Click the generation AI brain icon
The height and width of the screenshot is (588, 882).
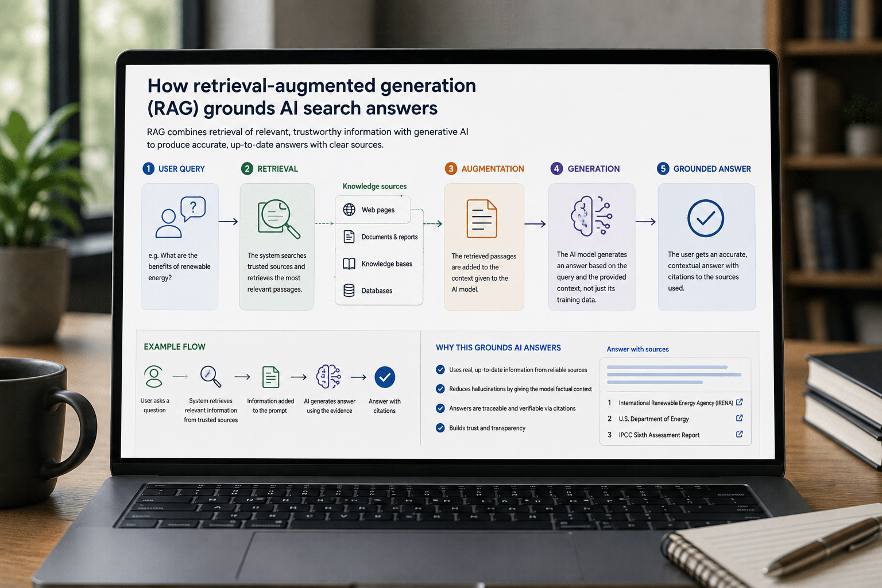[x=591, y=216]
